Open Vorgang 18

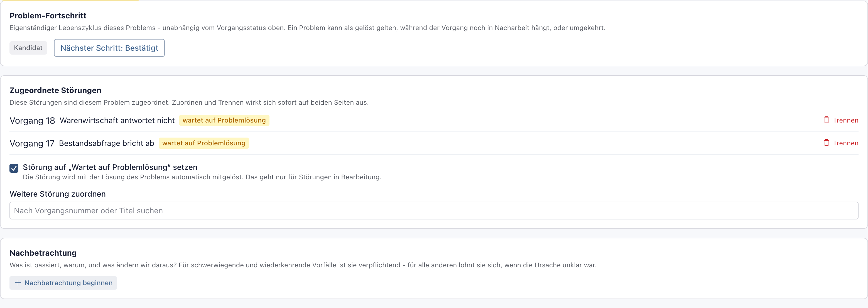pos(32,121)
